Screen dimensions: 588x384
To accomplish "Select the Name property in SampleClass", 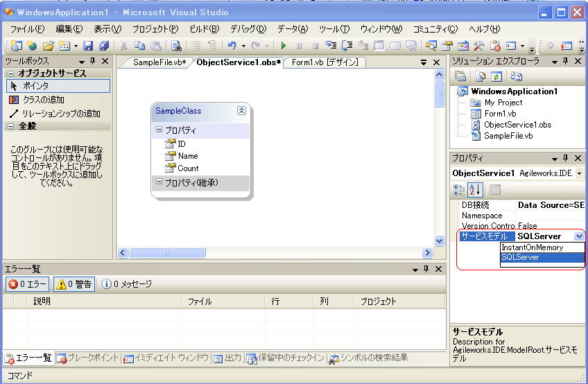I will point(188,156).
